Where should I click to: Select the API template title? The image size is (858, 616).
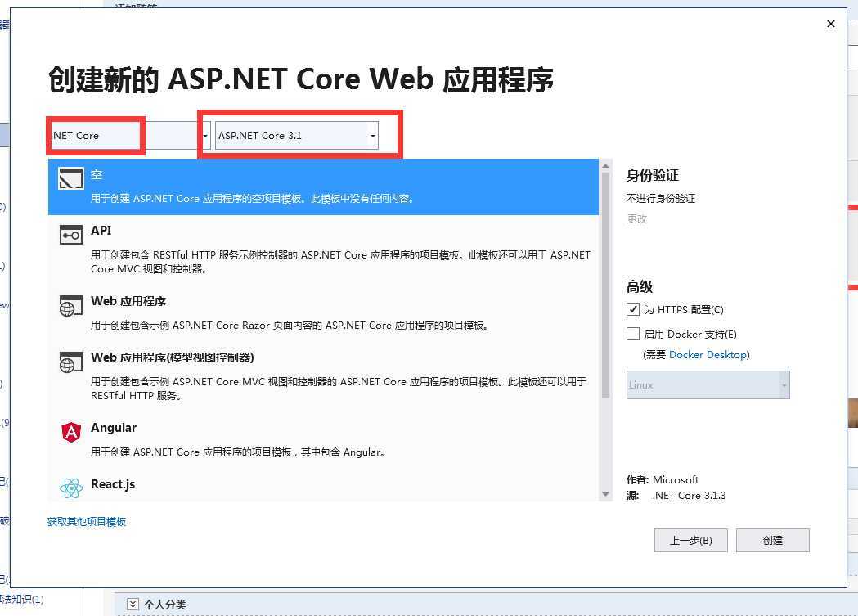click(101, 231)
